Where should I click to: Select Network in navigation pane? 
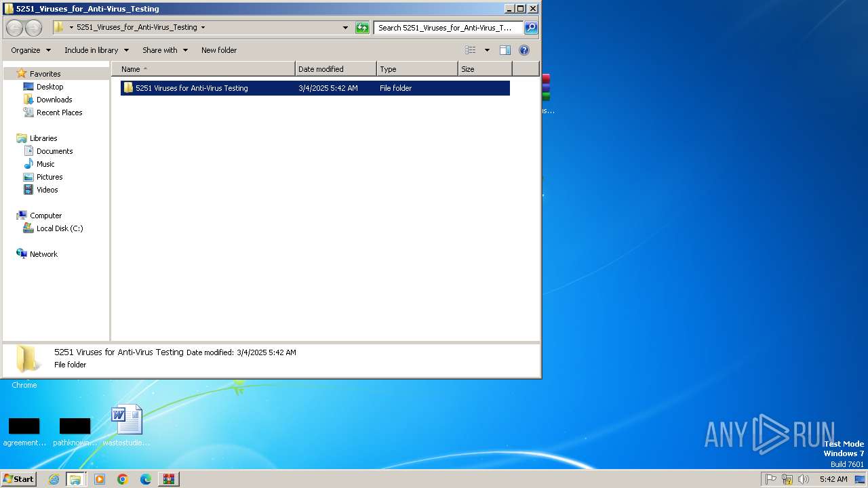pyautogui.click(x=43, y=254)
